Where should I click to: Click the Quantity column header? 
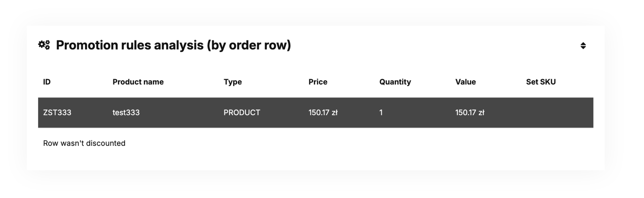395,82
